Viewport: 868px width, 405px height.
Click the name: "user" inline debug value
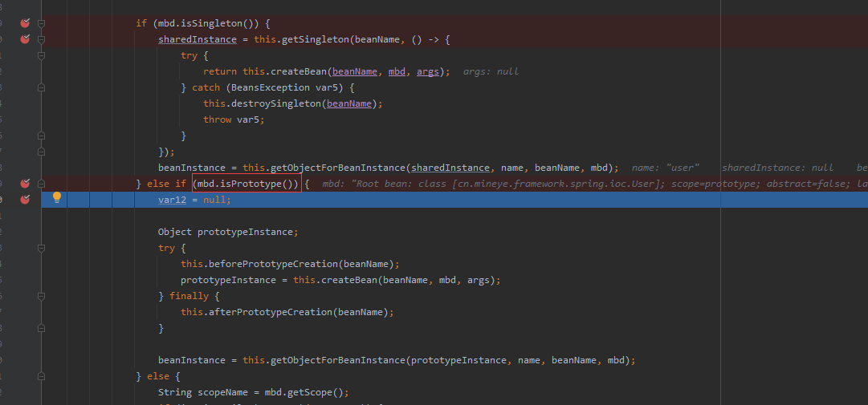[x=666, y=168]
